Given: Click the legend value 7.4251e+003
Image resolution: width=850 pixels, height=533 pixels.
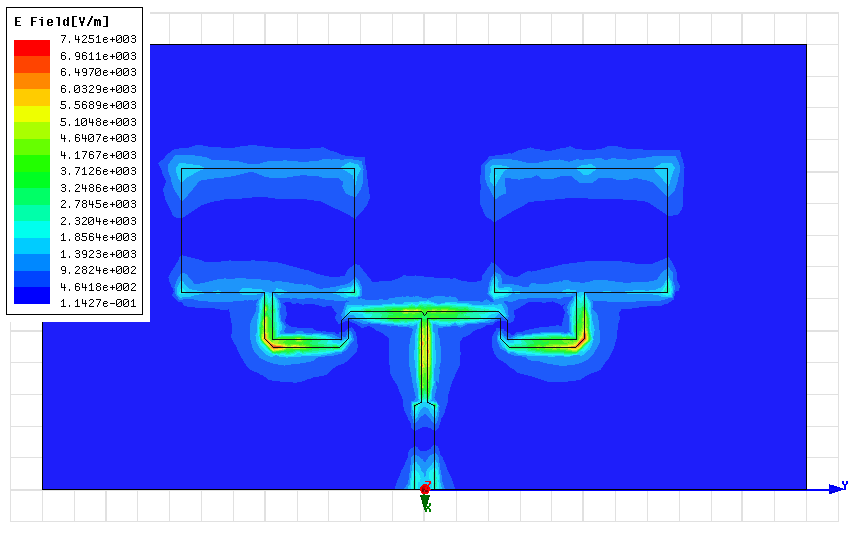Looking at the screenshot, I should [98, 39].
